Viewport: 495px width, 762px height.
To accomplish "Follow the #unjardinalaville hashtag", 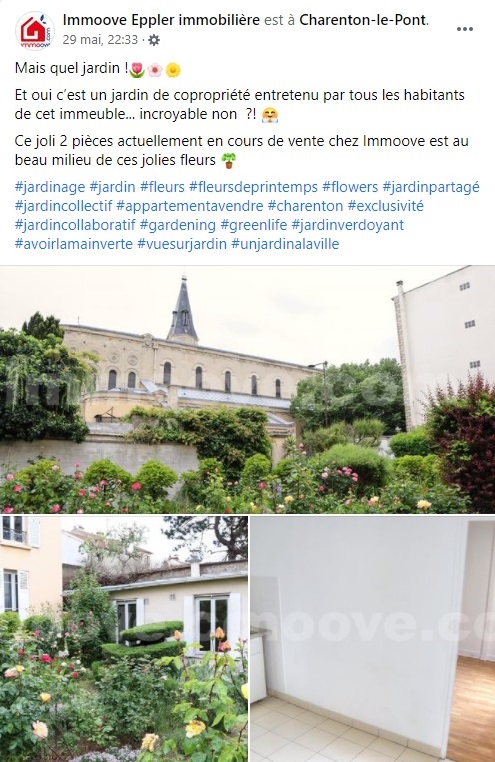I will pyautogui.click(x=285, y=244).
